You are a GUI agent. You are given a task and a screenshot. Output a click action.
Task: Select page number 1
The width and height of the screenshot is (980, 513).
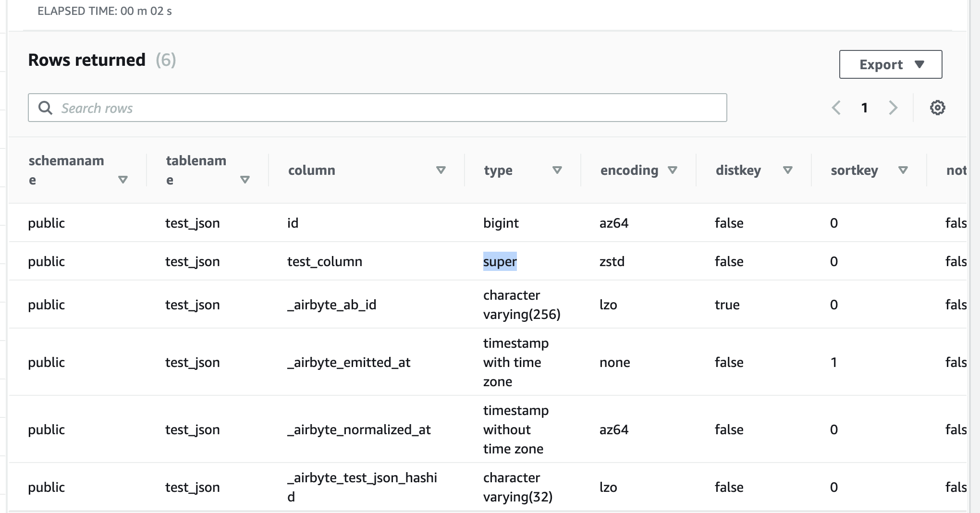click(865, 108)
